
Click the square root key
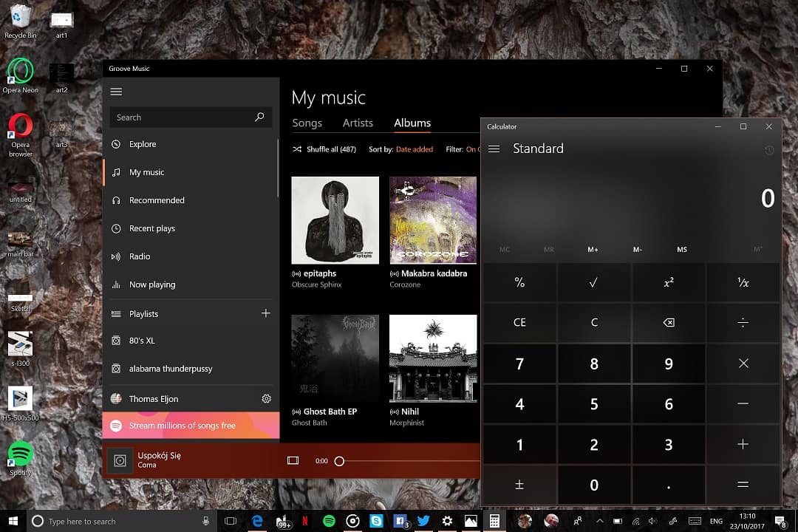[594, 282]
